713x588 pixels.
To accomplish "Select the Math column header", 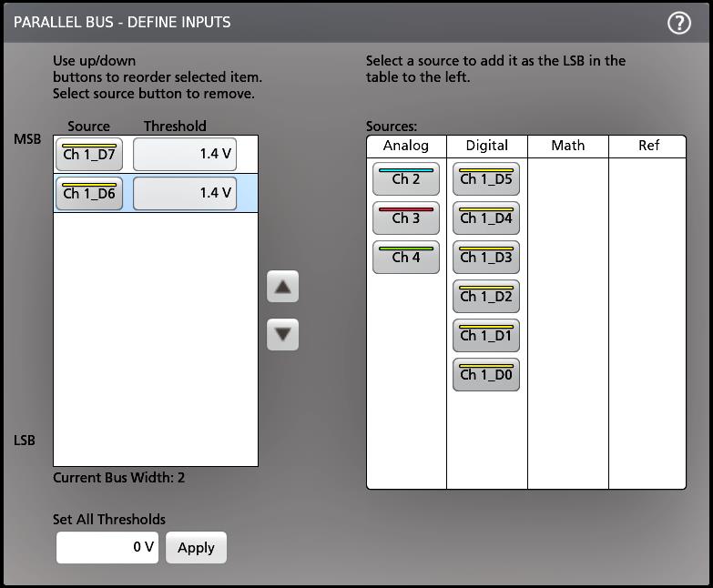I will tap(568, 146).
